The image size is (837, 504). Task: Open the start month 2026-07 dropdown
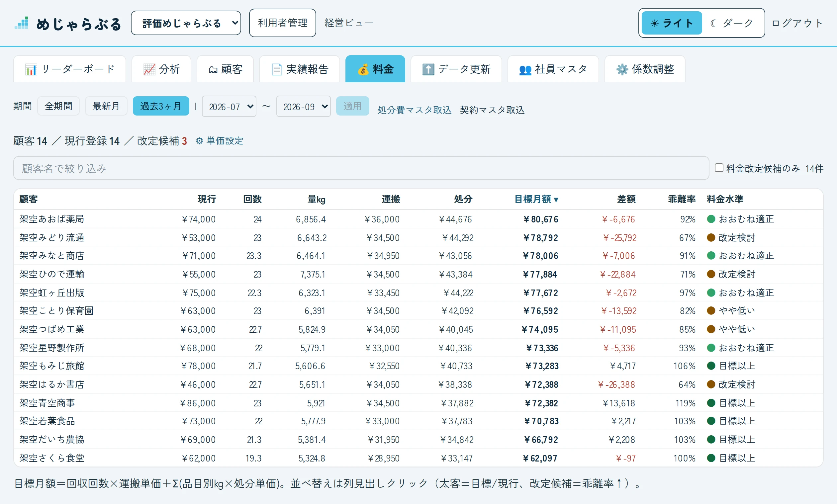coord(229,106)
